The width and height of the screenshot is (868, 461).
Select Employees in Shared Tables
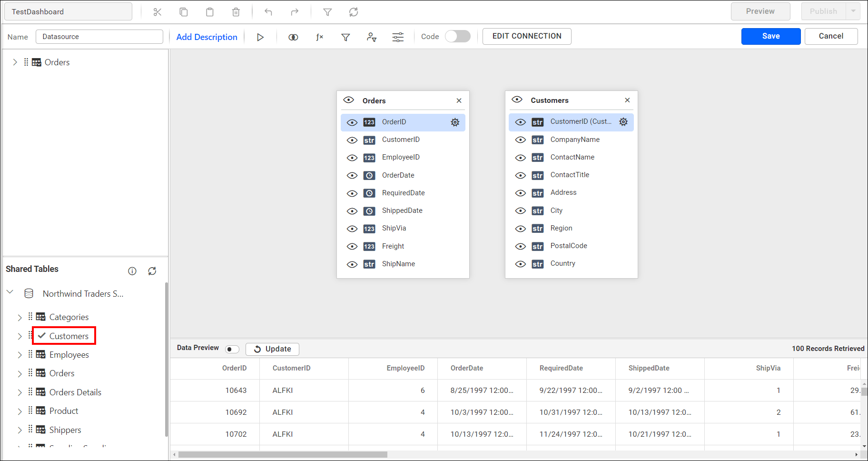69,355
